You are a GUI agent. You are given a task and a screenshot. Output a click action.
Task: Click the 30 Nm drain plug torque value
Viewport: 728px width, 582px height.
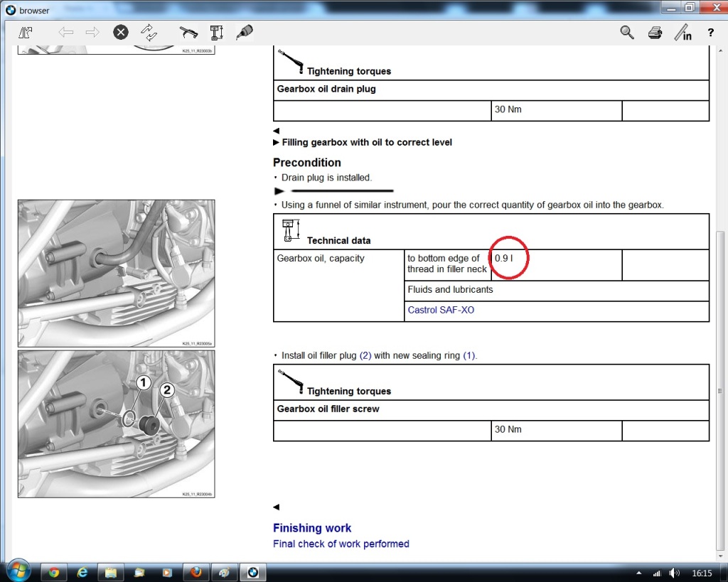pyautogui.click(x=508, y=109)
